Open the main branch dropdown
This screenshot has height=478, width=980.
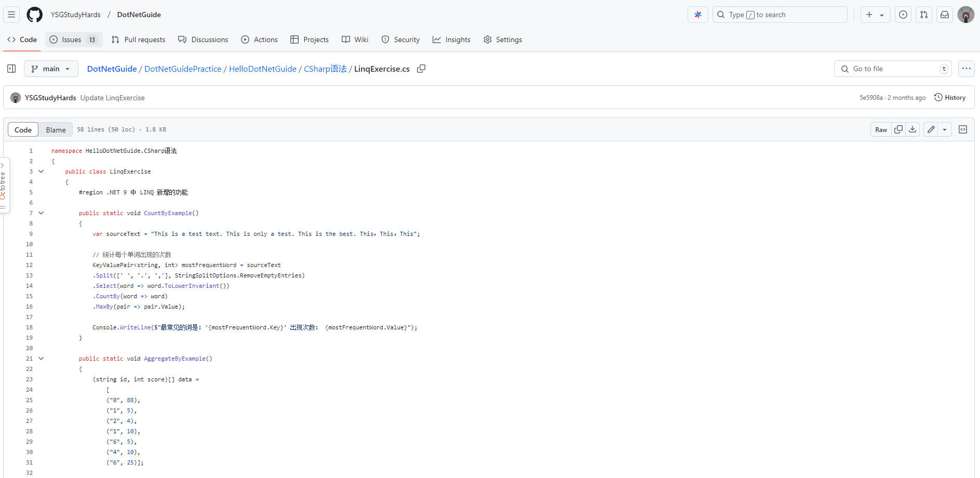click(51, 69)
